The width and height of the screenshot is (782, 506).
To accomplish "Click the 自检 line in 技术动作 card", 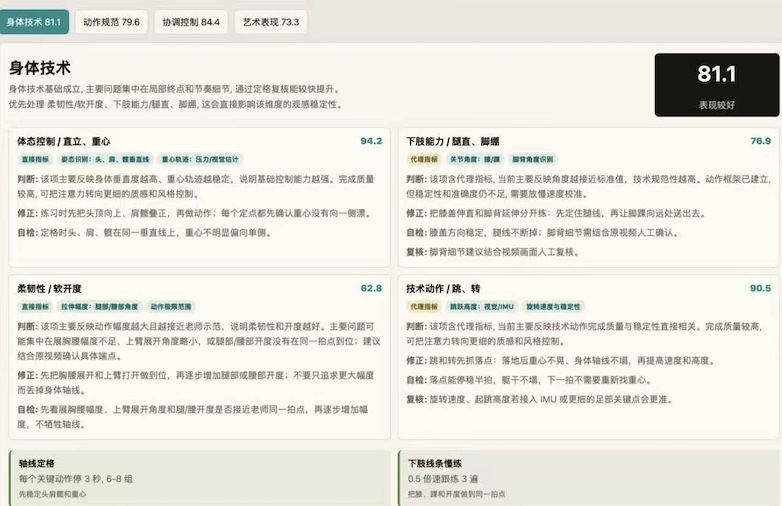I will (x=532, y=380).
